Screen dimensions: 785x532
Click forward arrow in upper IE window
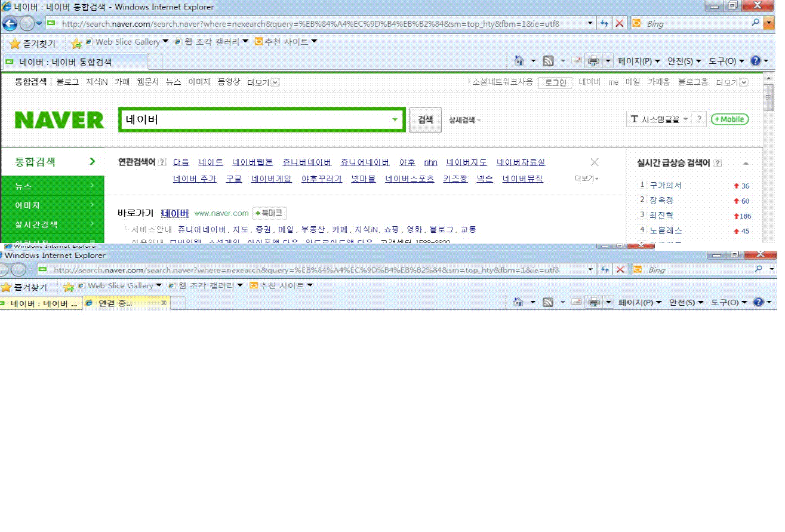27,23
